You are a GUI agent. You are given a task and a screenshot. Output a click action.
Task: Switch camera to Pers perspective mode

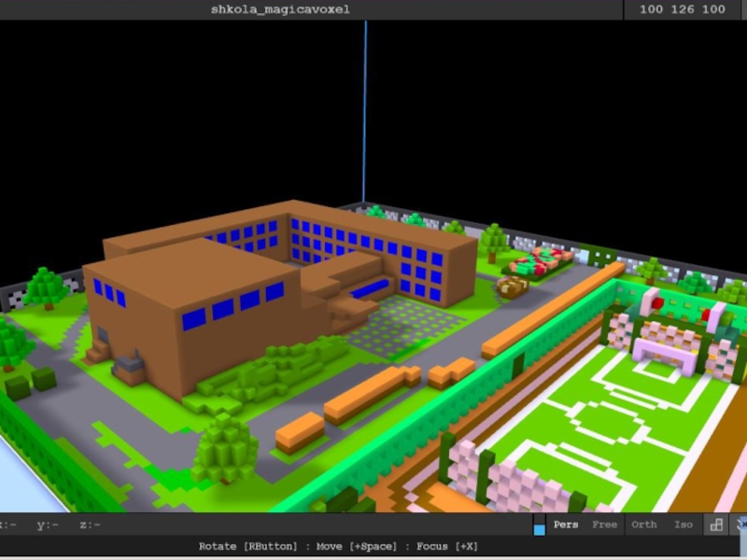[566, 525]
